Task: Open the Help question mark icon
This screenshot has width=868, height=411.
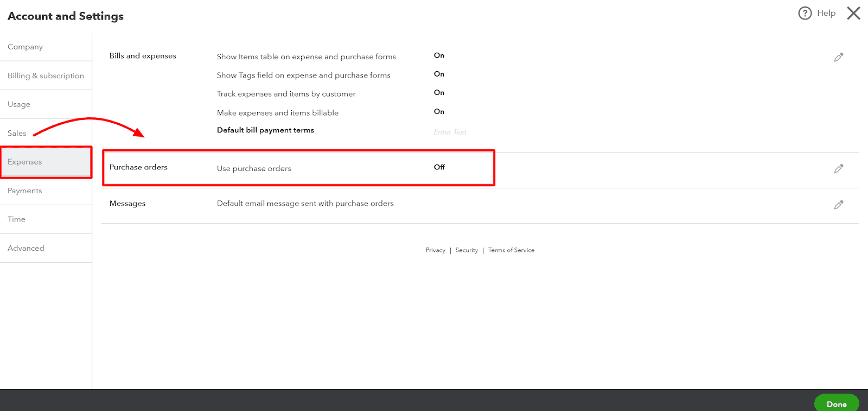Action: pyautogui.click(x=805, y=13)
